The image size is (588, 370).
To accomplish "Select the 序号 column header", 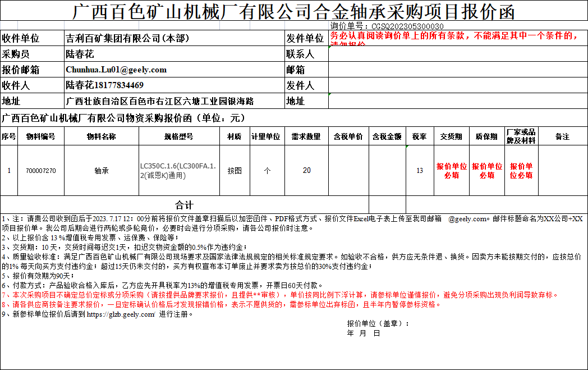I will click(9, 136).
